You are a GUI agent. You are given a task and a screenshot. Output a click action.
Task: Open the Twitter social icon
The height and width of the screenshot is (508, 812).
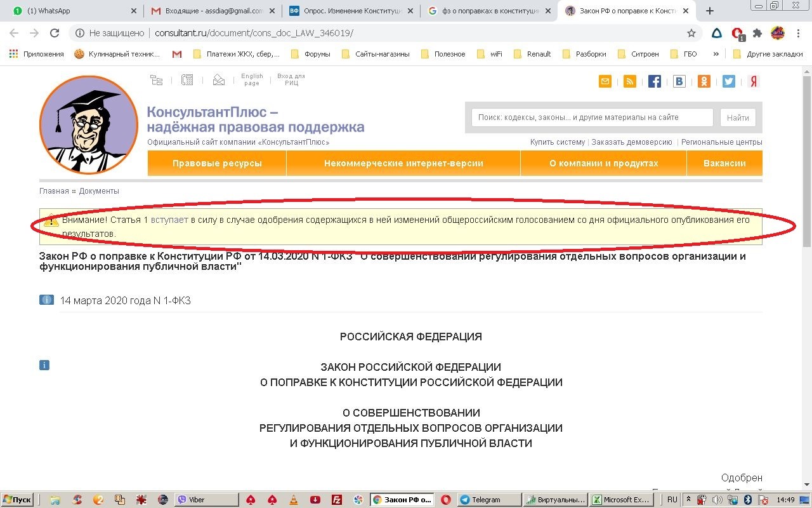(x=728, y=81)
